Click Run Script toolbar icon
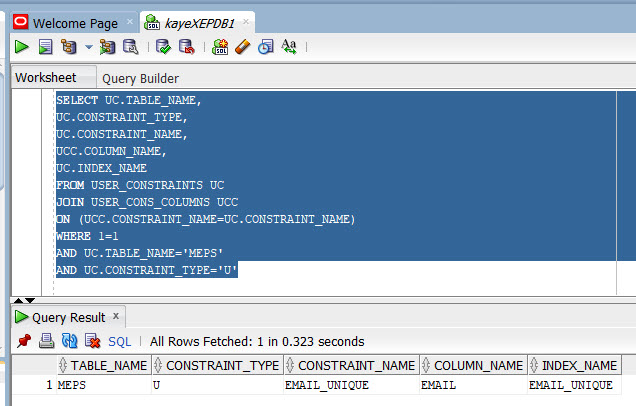This screenshot has width=636, height=406. click(45, 47)
